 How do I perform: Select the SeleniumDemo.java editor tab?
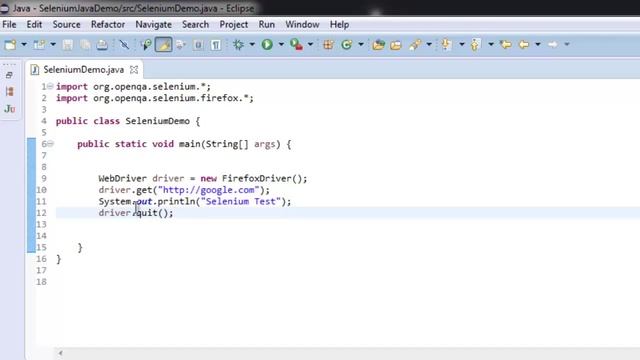click(x=83, y=70)
